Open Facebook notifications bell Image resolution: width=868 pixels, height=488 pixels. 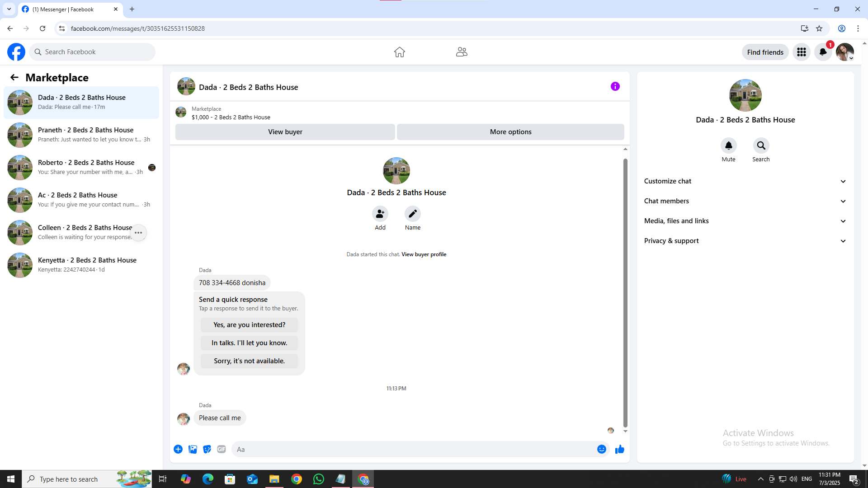pyautogui.click(x=823, y=52)
